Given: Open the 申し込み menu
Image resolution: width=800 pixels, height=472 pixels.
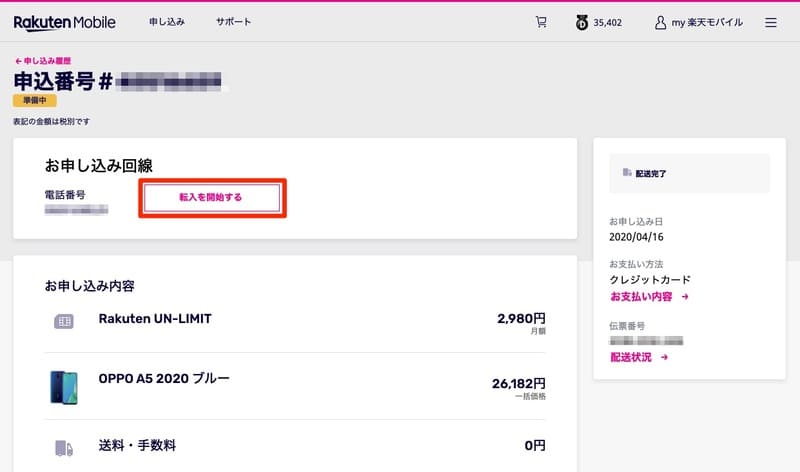Looking at the screenshot, I should [167, 22].
